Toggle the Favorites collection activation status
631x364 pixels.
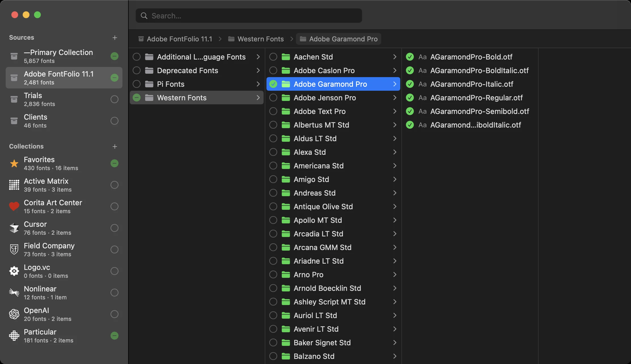pyautogui.click(x=115, y=164)
